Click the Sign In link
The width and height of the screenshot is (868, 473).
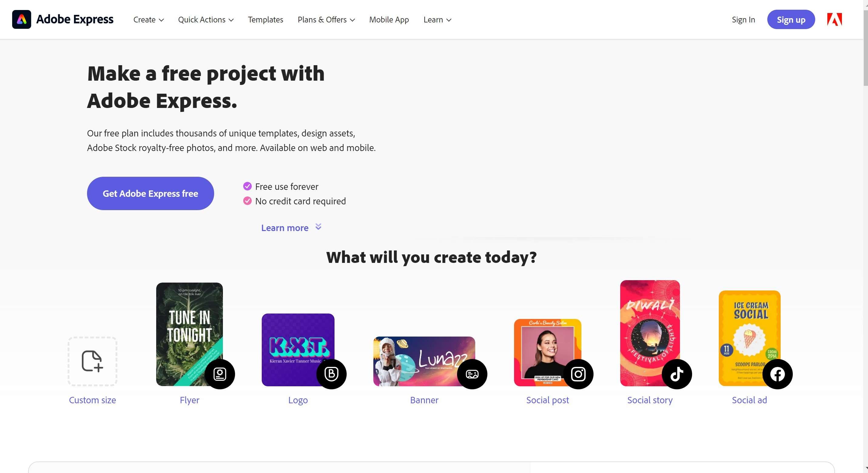point(743,20)
